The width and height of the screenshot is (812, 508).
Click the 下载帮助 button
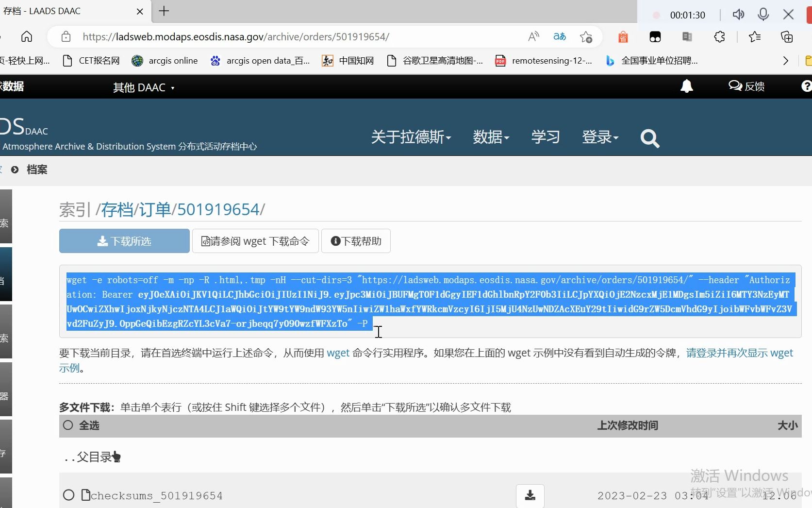coord(356,241)
